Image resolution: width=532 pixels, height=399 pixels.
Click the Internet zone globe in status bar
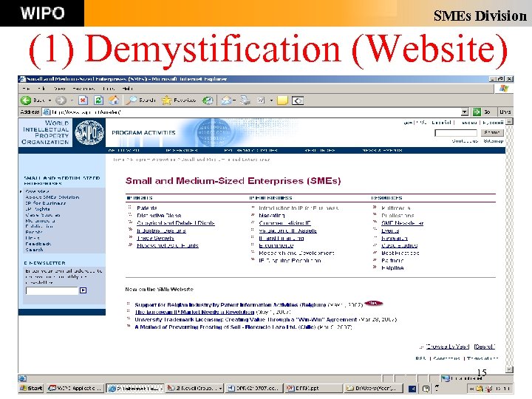446,378
